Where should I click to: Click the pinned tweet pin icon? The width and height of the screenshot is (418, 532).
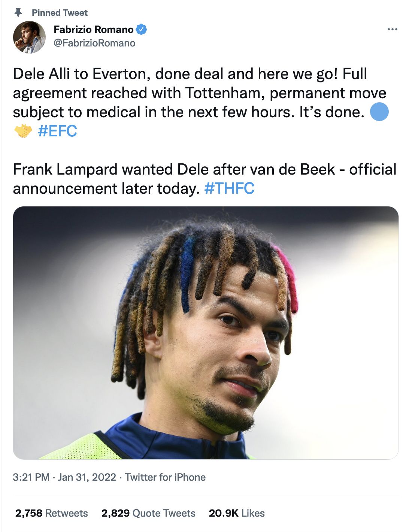(x=18, y=13)
